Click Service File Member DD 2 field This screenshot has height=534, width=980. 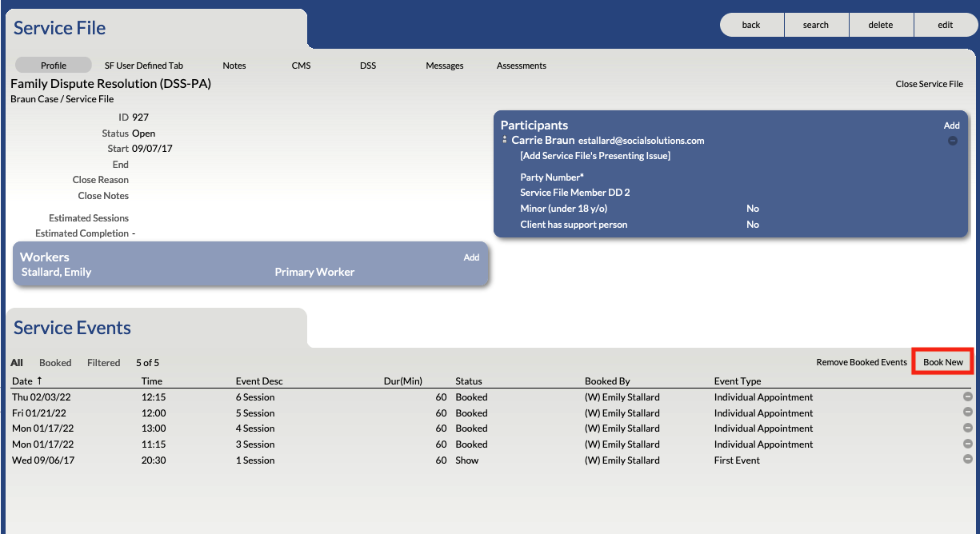[x=575, y=193]
